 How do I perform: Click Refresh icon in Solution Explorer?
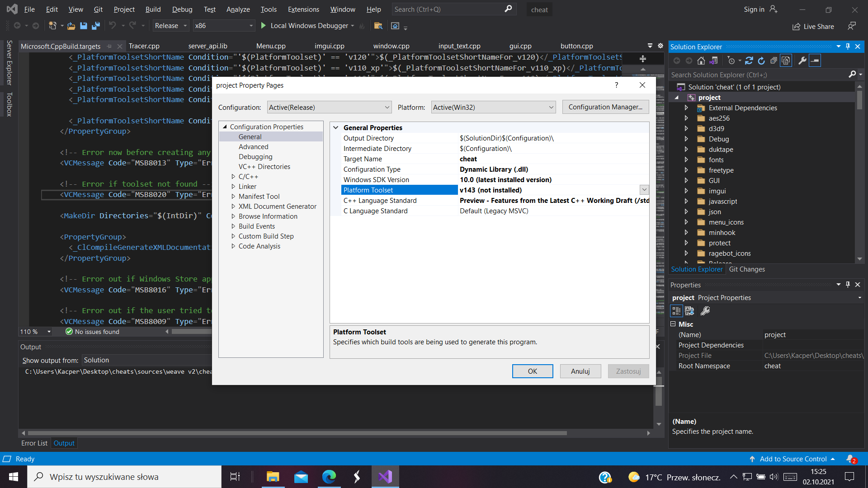click(761, 61)
